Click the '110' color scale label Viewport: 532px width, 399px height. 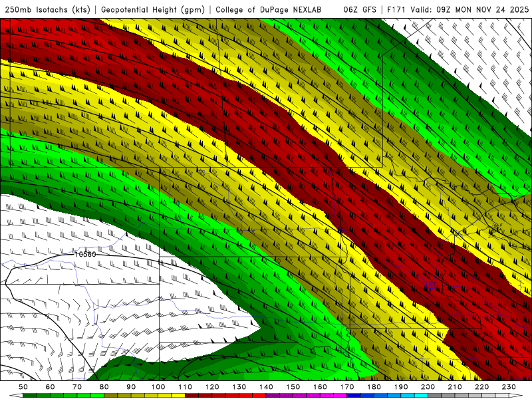pyautogui.click(x=186, y=387)
